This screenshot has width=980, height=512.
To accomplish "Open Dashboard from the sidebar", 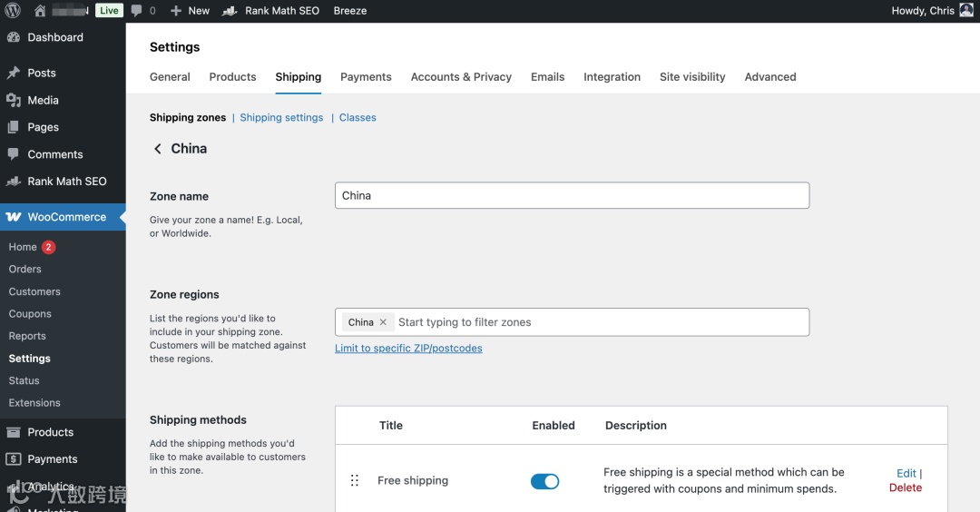I will [54, 37].
